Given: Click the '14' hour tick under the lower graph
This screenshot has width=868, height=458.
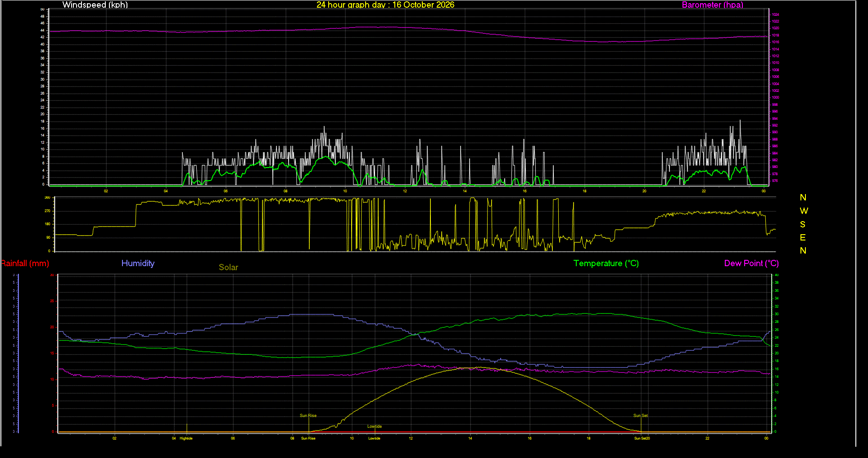Looking at the screenshot, I should point(470,438).
